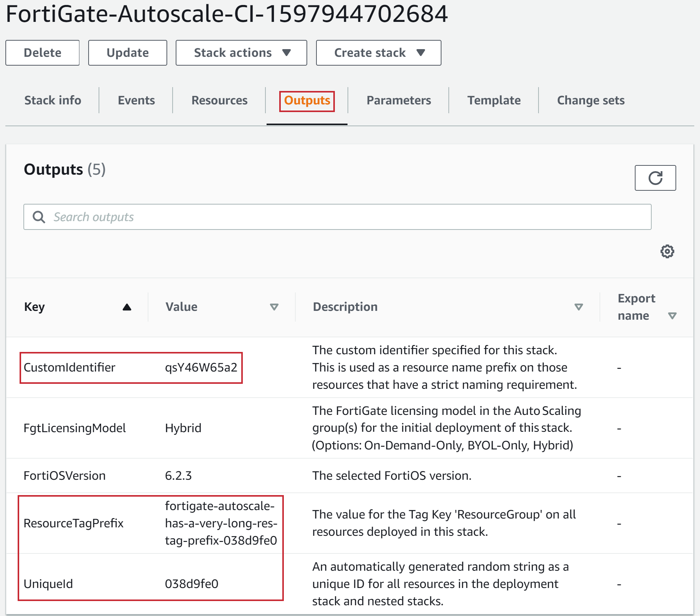This screenshot has height=616, width=700.
Task: Open the Stack actions dropdown
Action: click(241, 53)
